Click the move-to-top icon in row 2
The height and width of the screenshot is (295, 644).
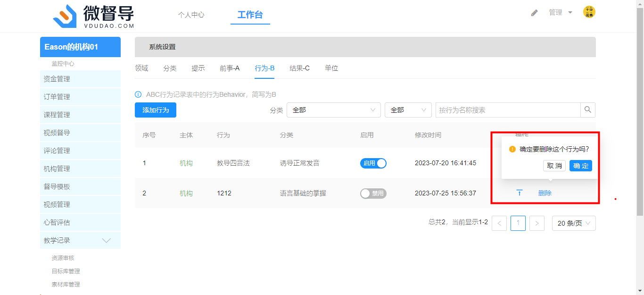[x=519, y=193]
